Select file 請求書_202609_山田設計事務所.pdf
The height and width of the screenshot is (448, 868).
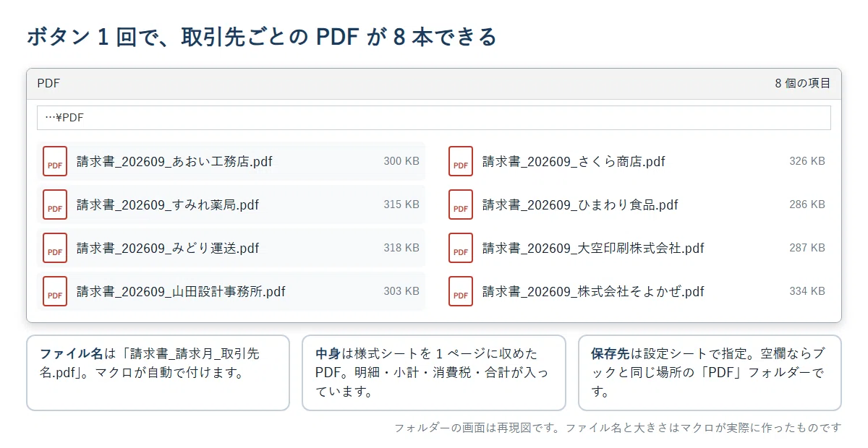(x=231, y=291)
